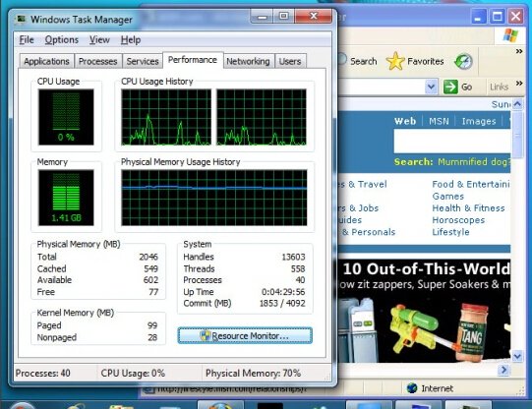Switch to the Users tab
Image resolution: width=532 pixels, height=409 pixels.
290,61
